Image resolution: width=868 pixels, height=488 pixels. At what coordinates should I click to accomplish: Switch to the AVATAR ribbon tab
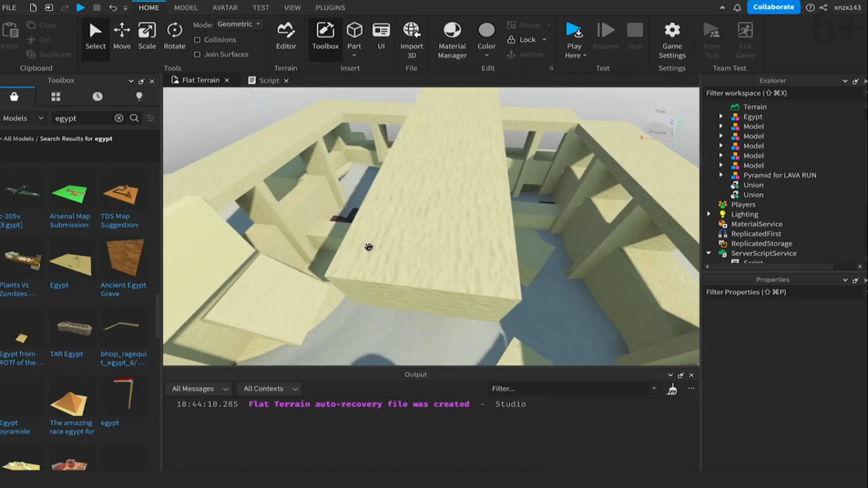point(225,8)
